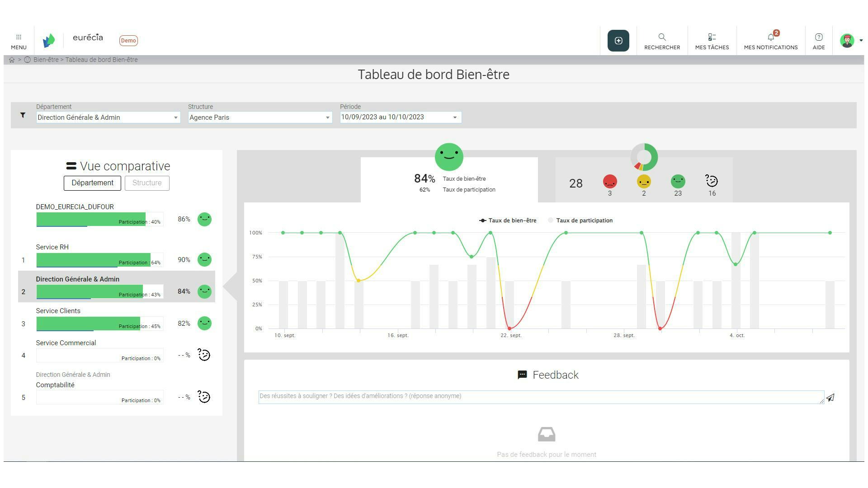
Task: Keep Département selected in Vue comparative
Action: (x=92, y=183)
